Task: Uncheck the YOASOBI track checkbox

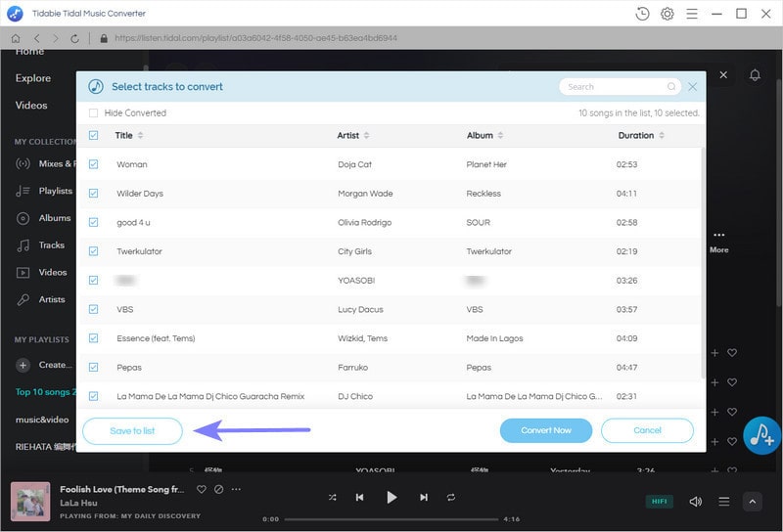Action: click(x=93, y=280)
